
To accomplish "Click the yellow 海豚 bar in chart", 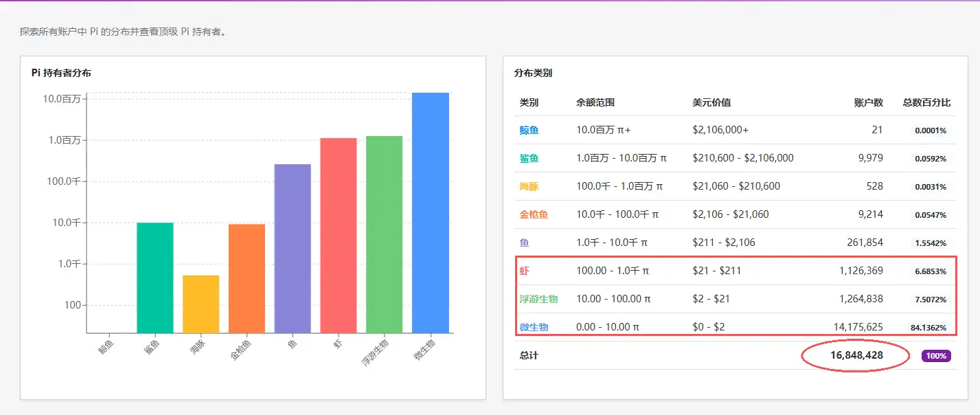I will coord(201,304).
